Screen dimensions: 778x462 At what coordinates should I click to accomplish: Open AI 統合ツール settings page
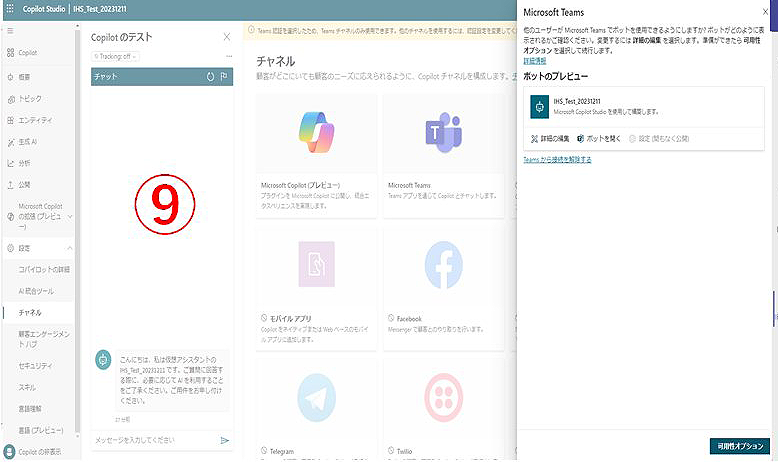click(x=36, y=291)
